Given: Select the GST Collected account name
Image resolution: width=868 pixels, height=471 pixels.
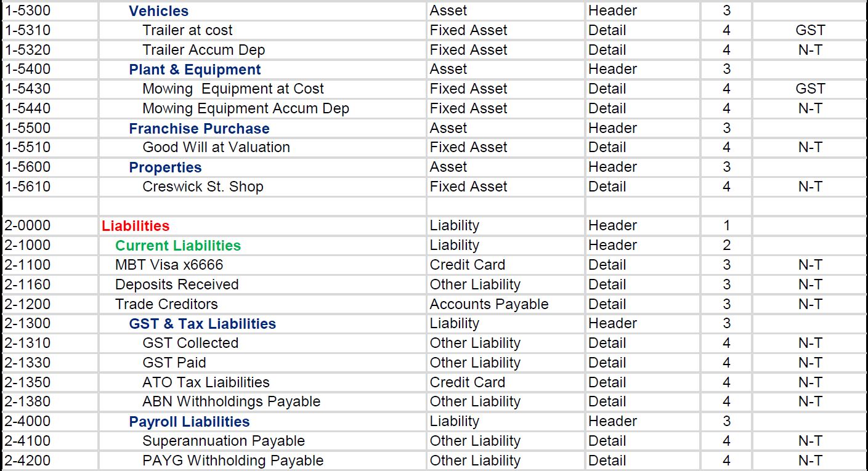Looking at the screenshot, I should tap(190, 343).
